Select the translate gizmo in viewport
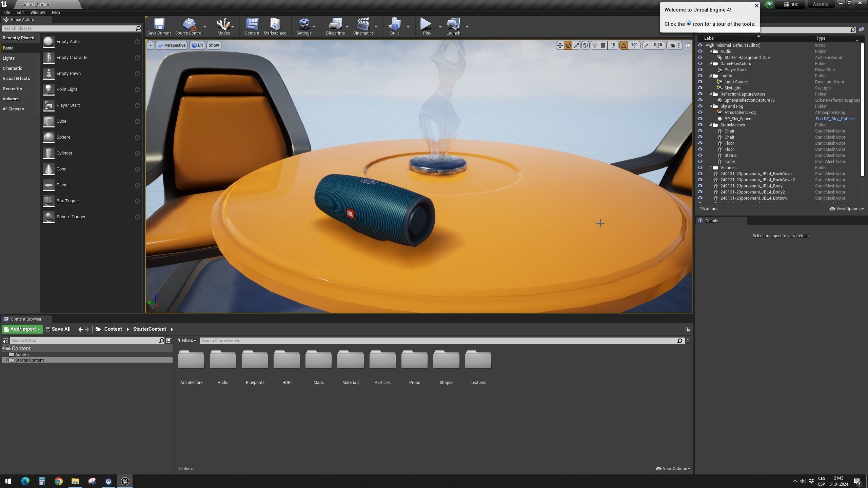Viewport: 868px width, 488px height. (560, 45)
